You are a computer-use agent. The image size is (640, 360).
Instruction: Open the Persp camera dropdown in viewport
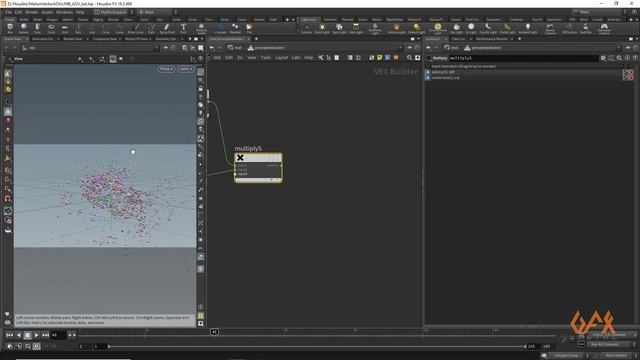[x=166, y=69]
